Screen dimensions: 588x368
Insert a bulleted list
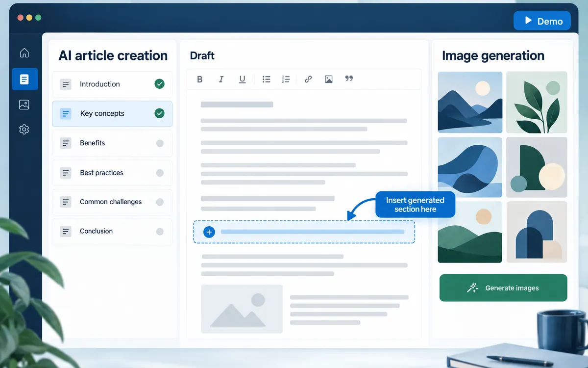coord(266,79)
